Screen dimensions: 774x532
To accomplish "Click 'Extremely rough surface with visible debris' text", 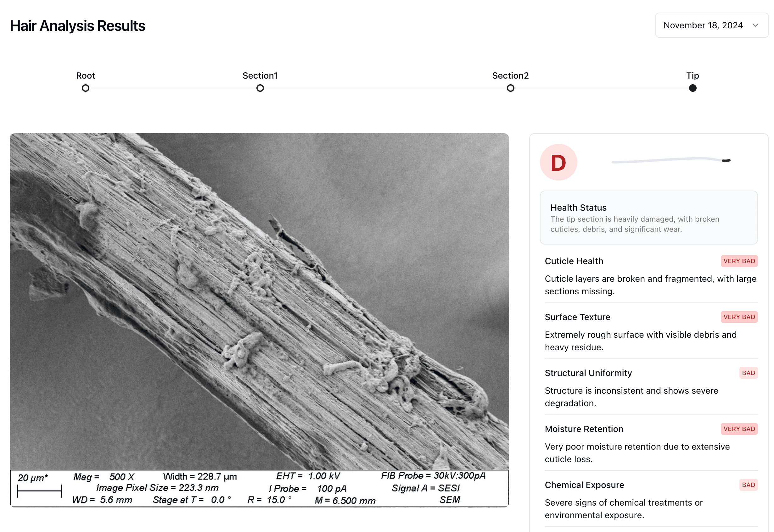I will point(640,341).
